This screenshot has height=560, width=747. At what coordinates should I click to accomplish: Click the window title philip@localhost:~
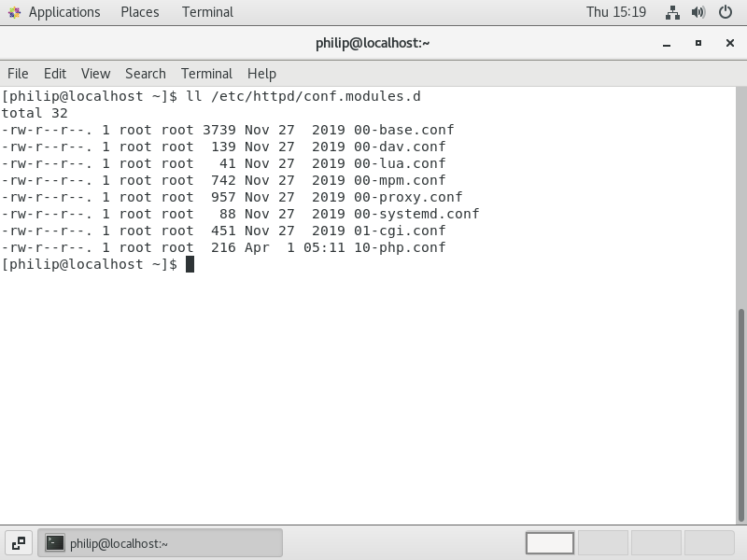point(373,43)
